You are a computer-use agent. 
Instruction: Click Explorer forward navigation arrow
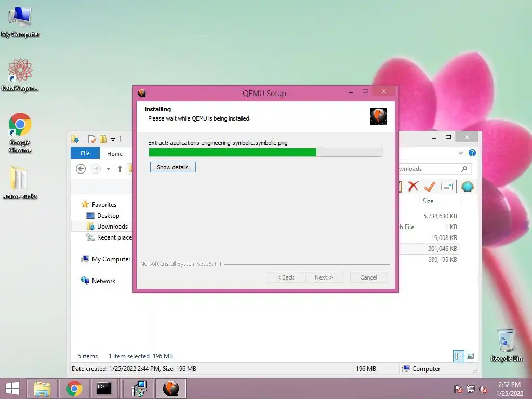pos(96,169)
